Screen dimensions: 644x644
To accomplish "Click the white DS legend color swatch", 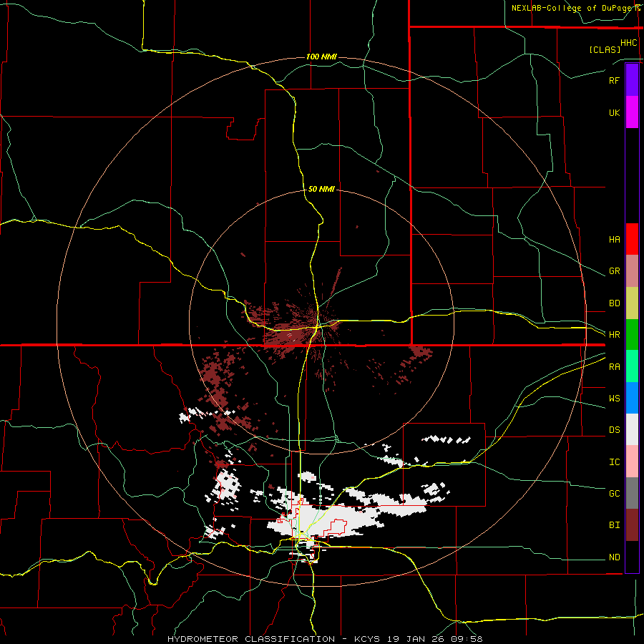I will (632, 429).
